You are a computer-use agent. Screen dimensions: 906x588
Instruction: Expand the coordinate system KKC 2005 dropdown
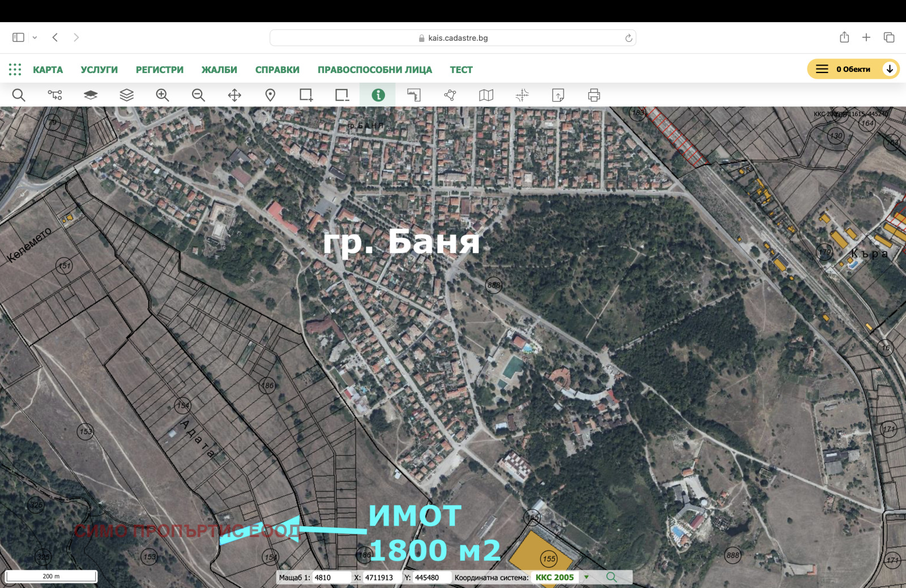point(587,577)
